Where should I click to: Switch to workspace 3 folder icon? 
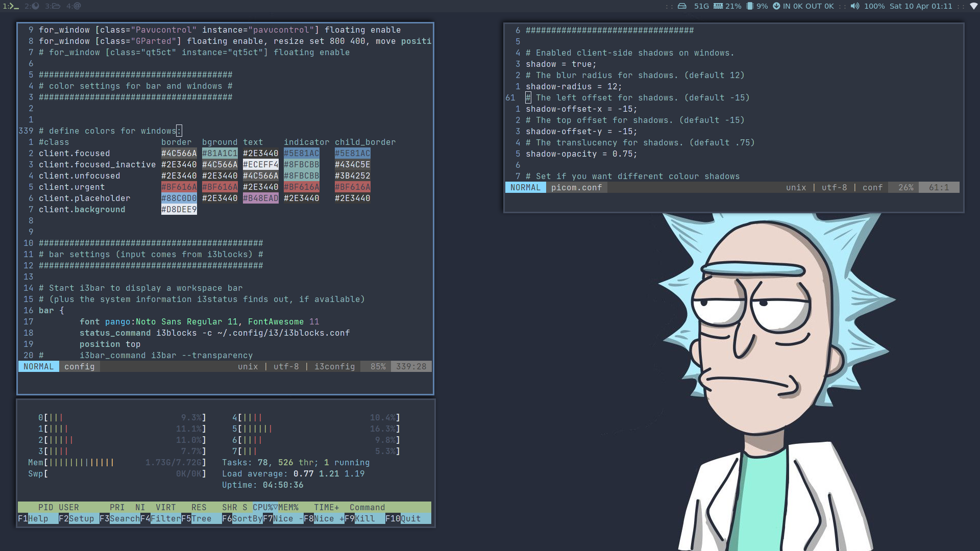point(53,6)
